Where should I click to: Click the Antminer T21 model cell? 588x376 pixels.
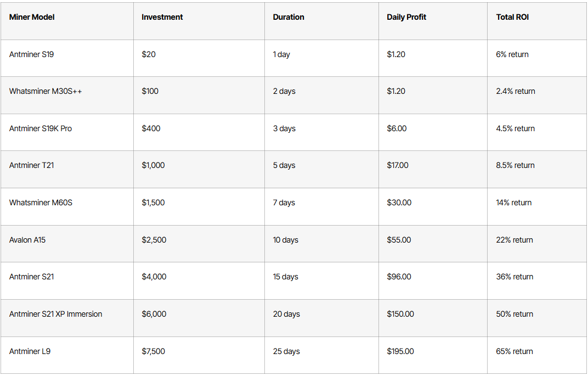(x=31, y=165)
